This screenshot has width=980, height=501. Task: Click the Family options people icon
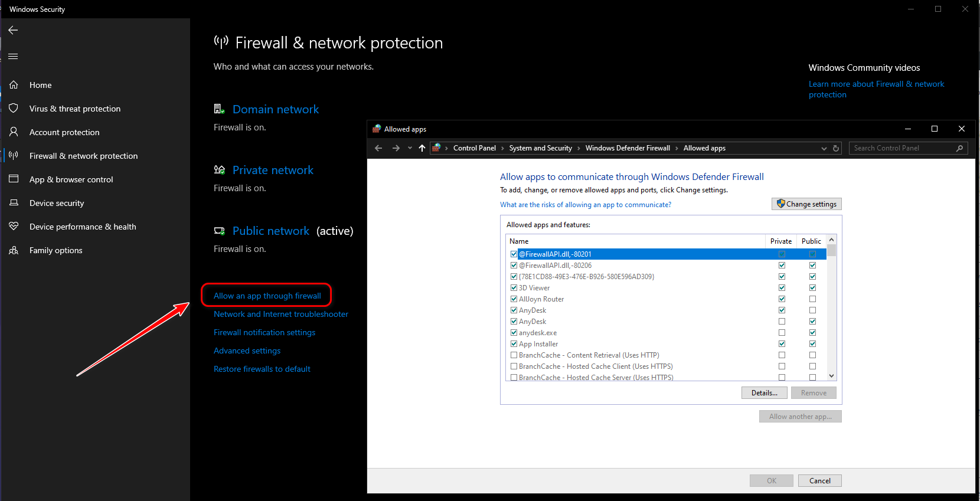[14, 250]
